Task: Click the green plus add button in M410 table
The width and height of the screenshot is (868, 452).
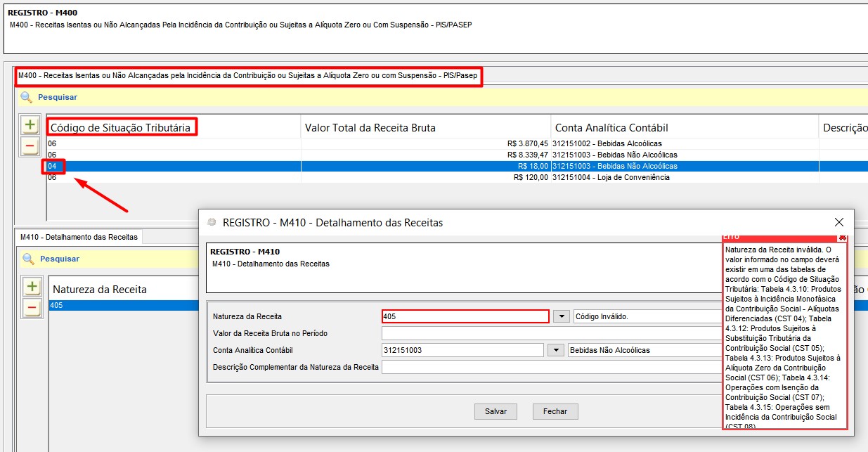Action: click(32, 287)
